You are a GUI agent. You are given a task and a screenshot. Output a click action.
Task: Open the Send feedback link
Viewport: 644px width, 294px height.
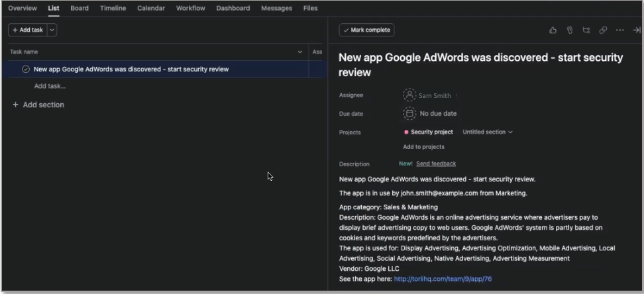click(x=436, y=164)
